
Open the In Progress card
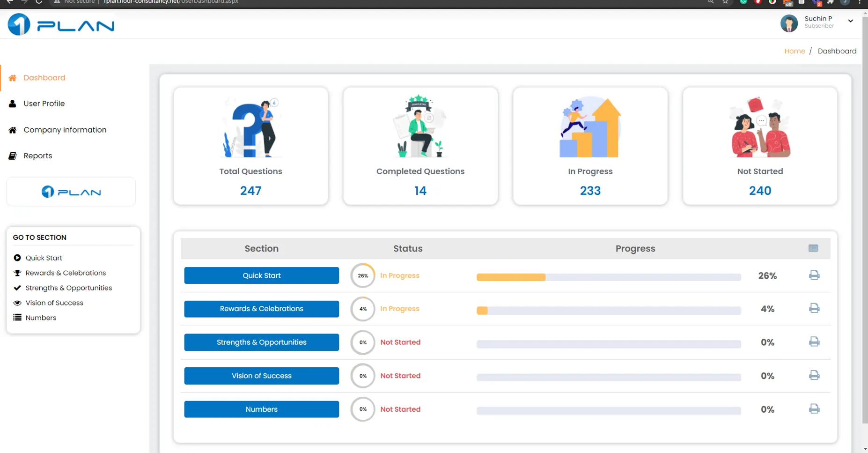[590, 146]
